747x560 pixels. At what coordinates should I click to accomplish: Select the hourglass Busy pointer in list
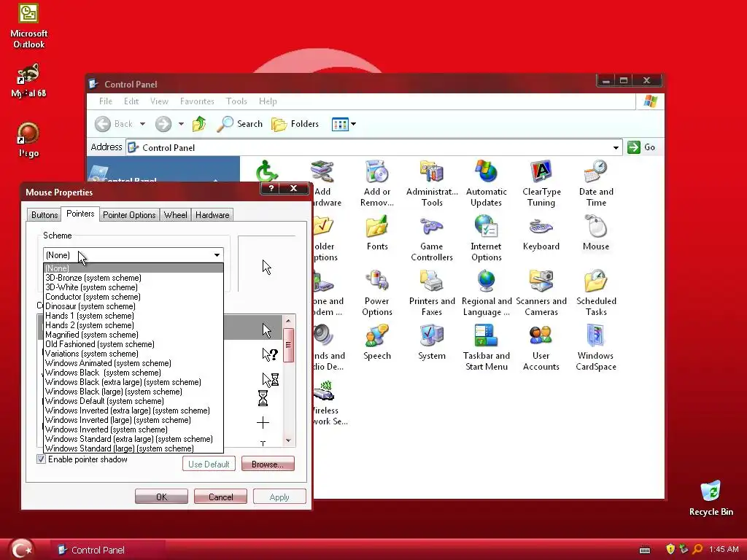[263, 398]
